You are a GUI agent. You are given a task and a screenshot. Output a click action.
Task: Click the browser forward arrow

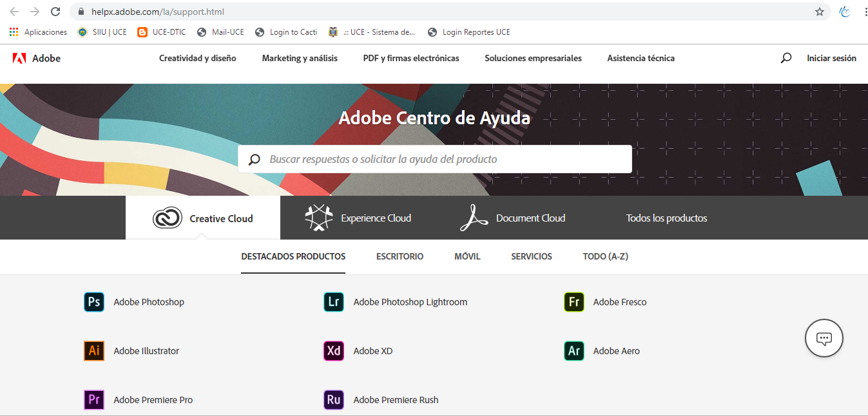coord(35,12)
